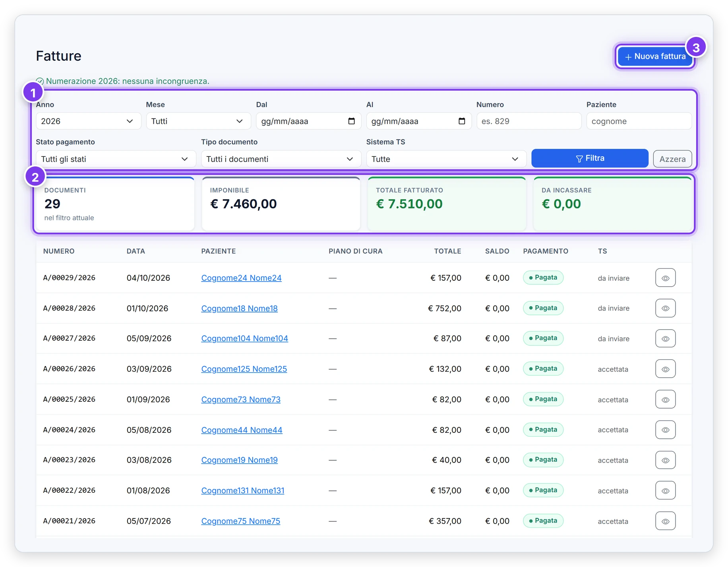
Task: View invoice A/00023/2026 eye icon
Action: click(665, 460)
